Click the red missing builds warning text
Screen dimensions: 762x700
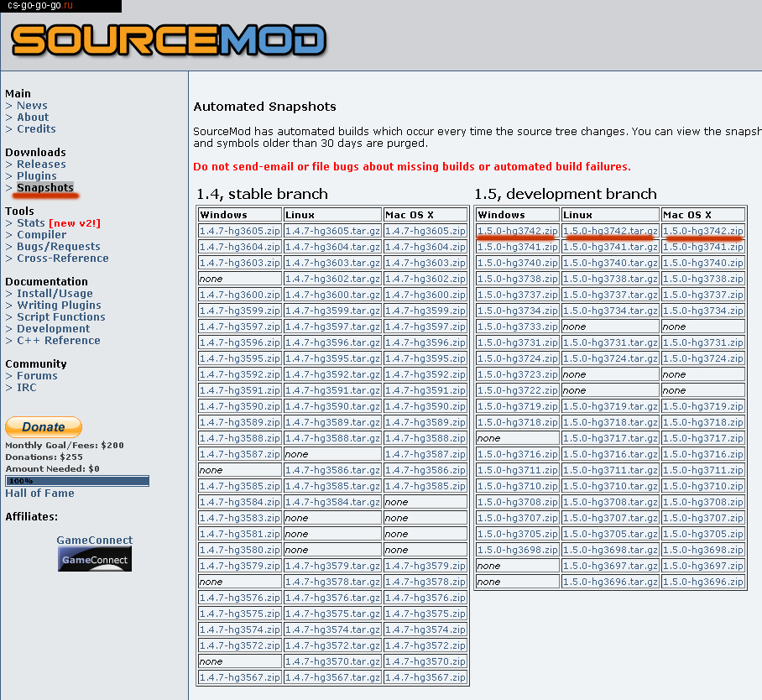point(411,167)
